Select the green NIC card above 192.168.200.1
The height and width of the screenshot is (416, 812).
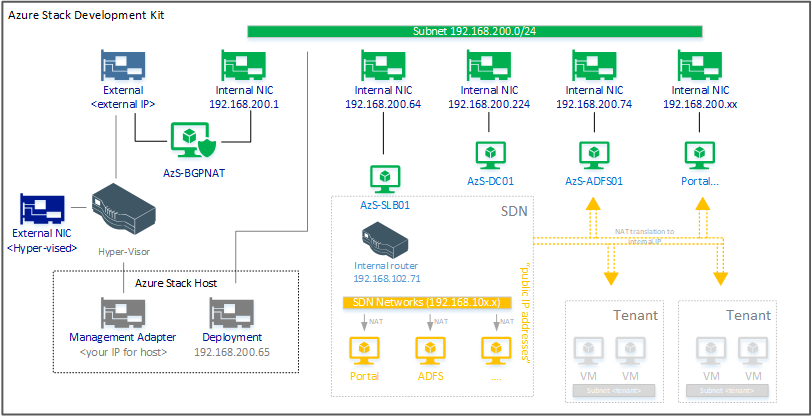[x=243, y=64]
